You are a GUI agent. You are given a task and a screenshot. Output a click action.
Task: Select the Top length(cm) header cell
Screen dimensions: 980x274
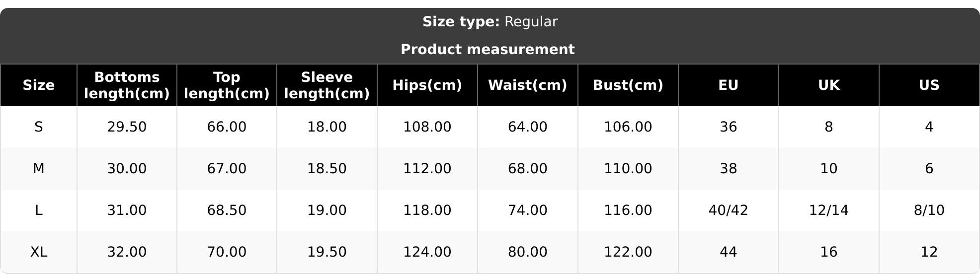coord(227,85)
